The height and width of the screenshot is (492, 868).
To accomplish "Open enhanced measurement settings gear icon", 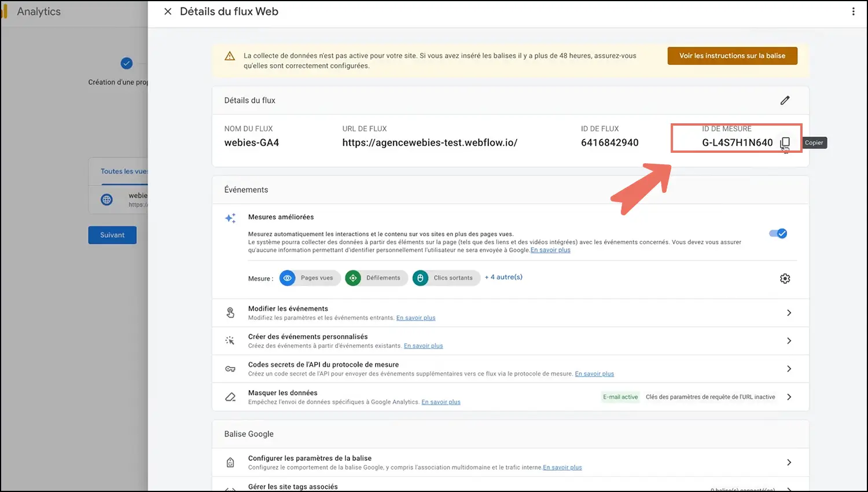I will (x=785, y=278).
